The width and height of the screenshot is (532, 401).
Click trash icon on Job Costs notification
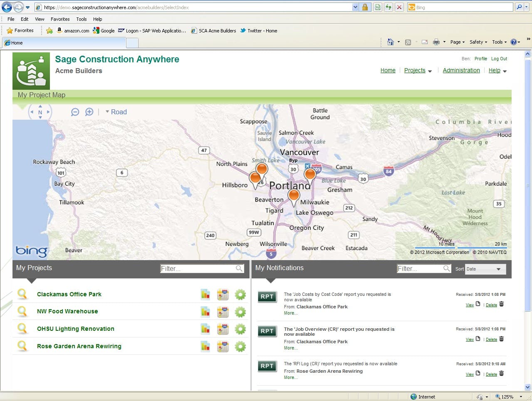pyautogui.click(x=501, y=304)
